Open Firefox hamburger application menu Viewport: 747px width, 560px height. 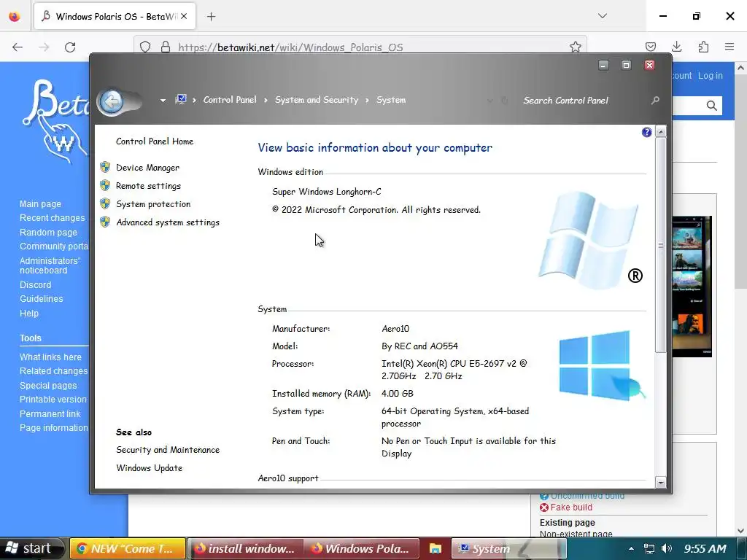[729, 47]
